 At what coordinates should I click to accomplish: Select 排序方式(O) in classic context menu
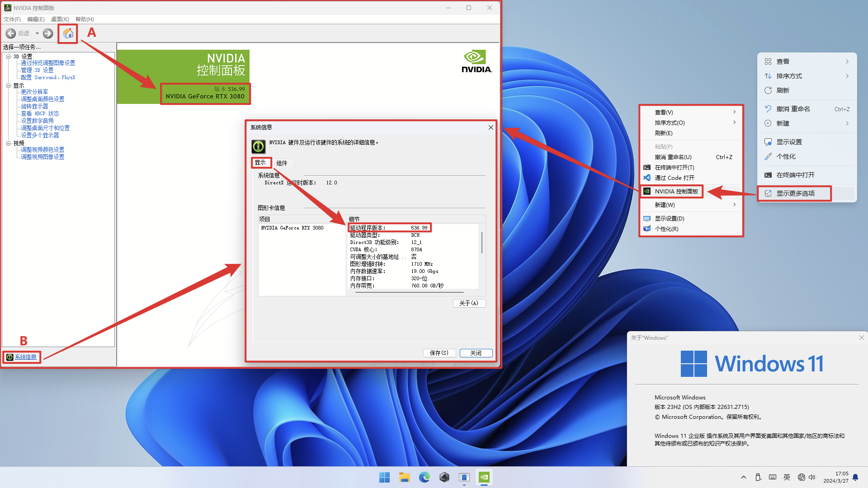(x=691, y=122)
